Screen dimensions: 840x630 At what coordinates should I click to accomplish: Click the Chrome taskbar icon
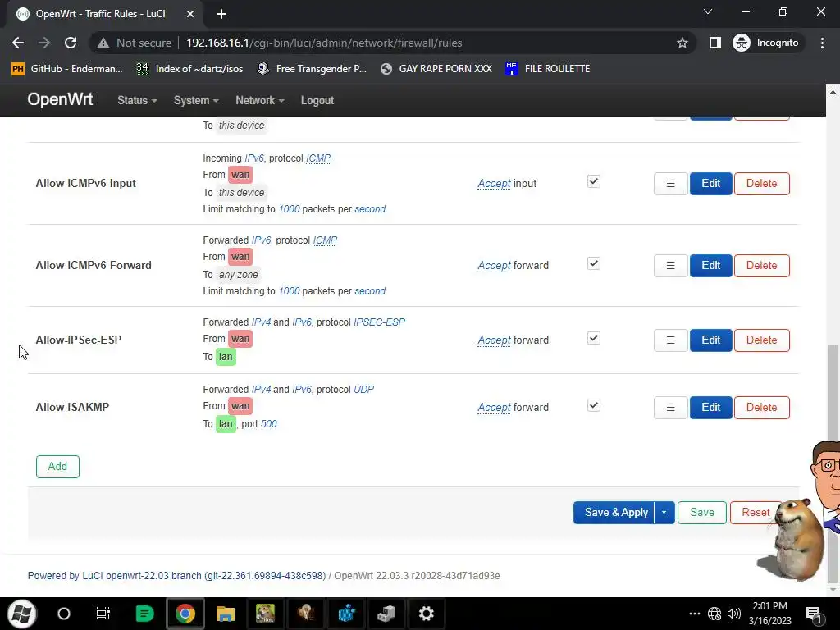pos(185,614)
